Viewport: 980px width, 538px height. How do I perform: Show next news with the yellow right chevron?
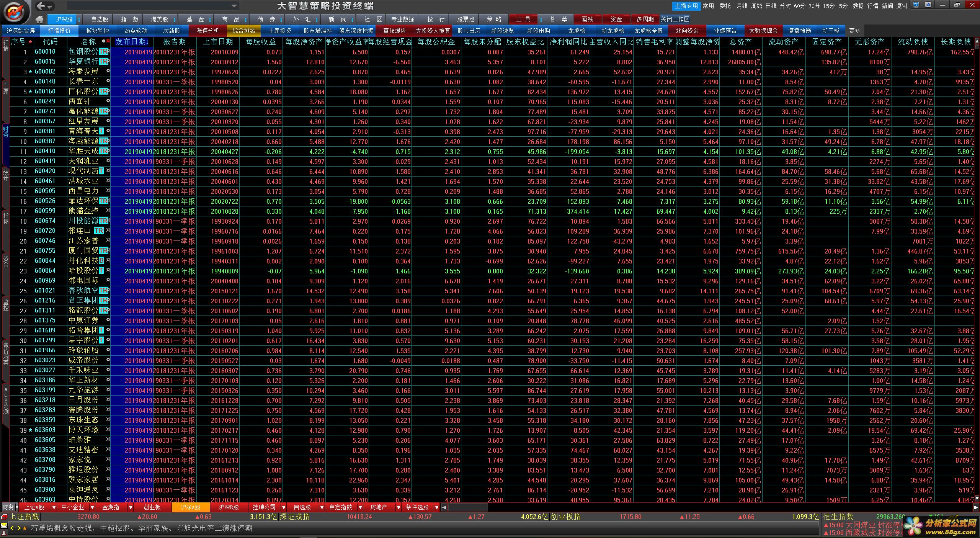18,528
